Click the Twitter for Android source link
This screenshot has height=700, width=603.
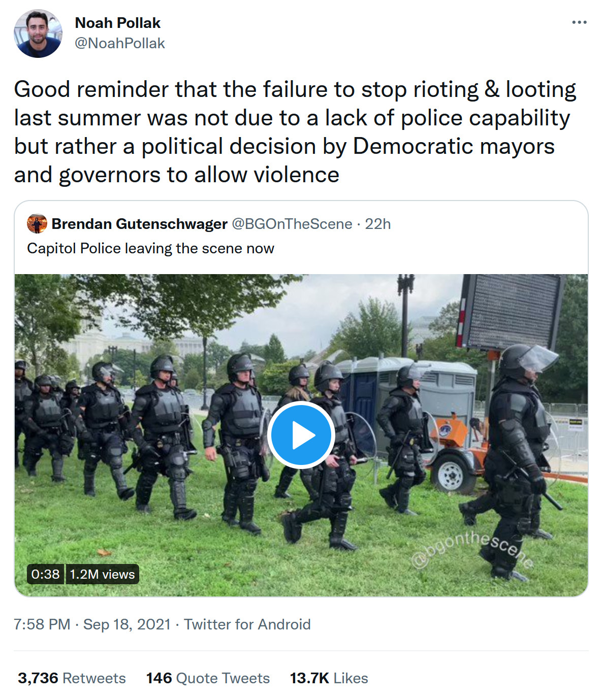[x=247, y=624]
